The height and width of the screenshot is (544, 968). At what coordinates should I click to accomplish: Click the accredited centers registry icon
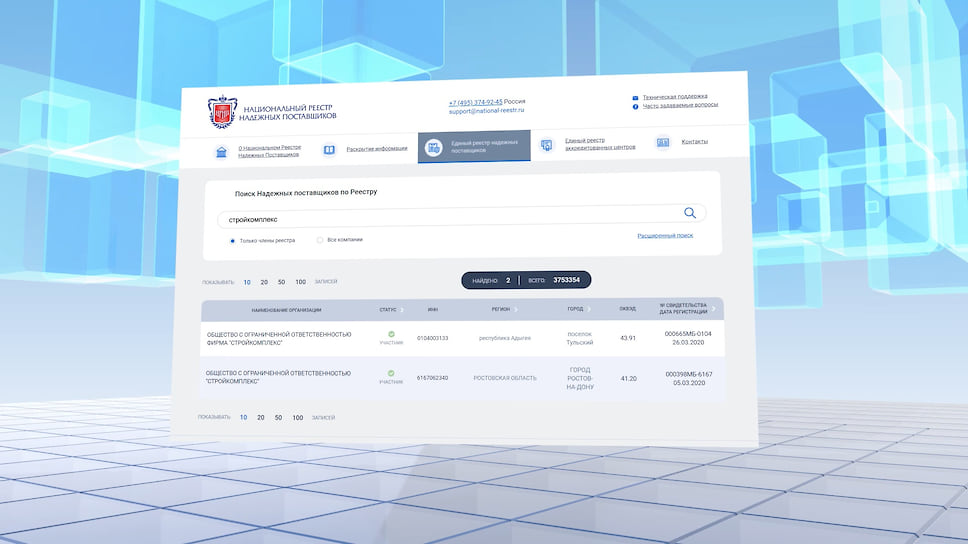coord(547,146)
